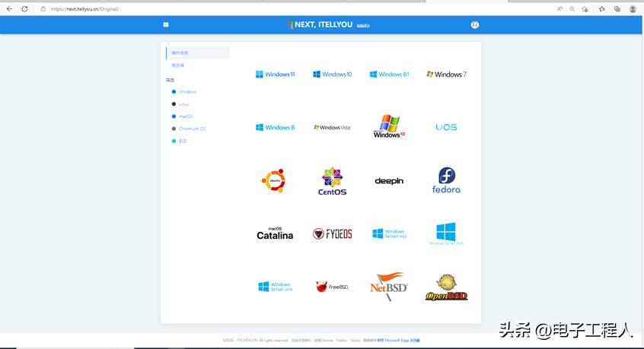Viewport: 644px width, 349px height.
Task: Open the macOS Catalina tile
Action: pos(275,233)
